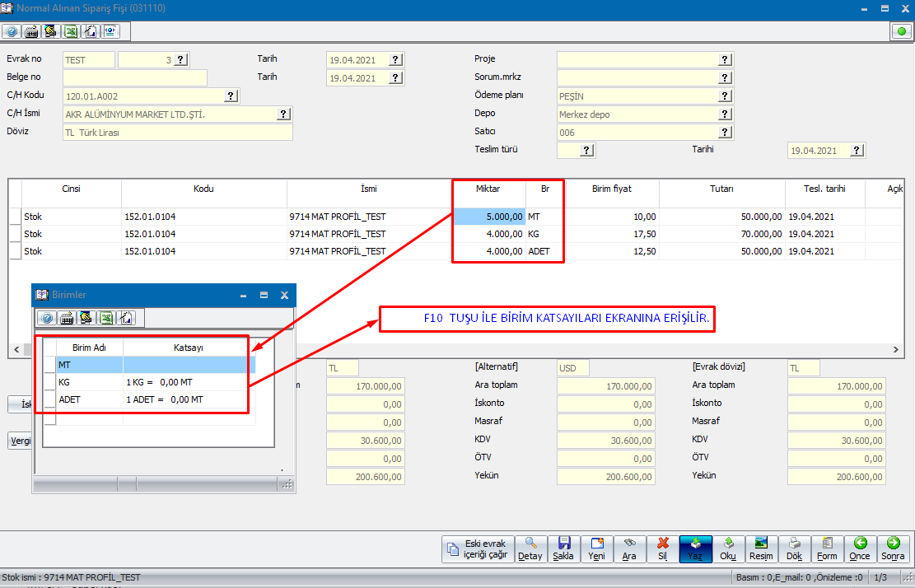This screenshot has width=915, height=588.
Task: Search records with the Ara button
Action: 629,549
